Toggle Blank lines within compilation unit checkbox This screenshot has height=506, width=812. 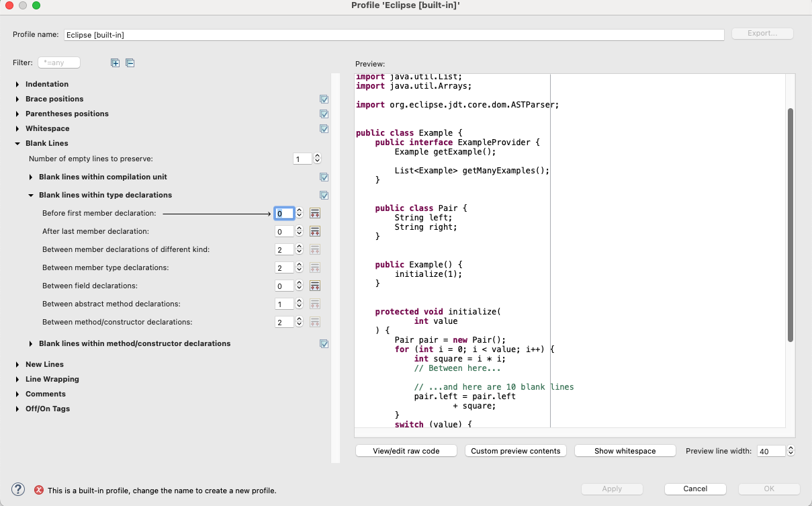pos(324,177)
